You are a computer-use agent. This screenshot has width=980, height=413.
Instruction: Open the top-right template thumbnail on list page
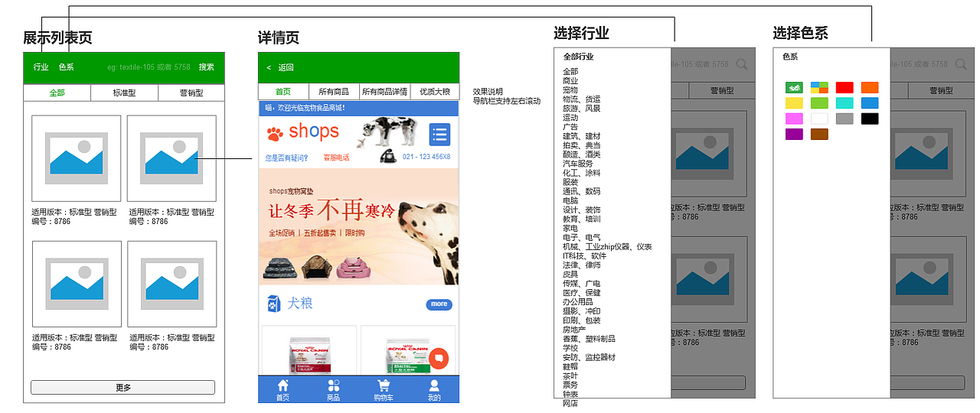tap(171, 158)
